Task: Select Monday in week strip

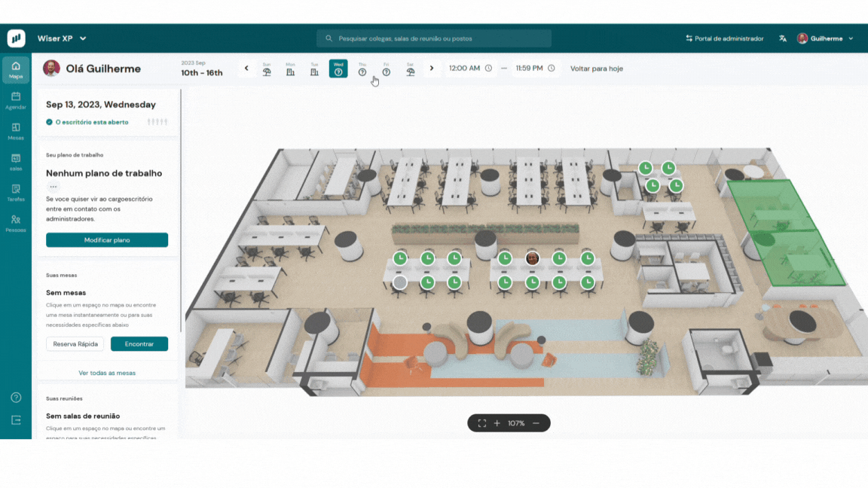Action: [x=290, y=69]
